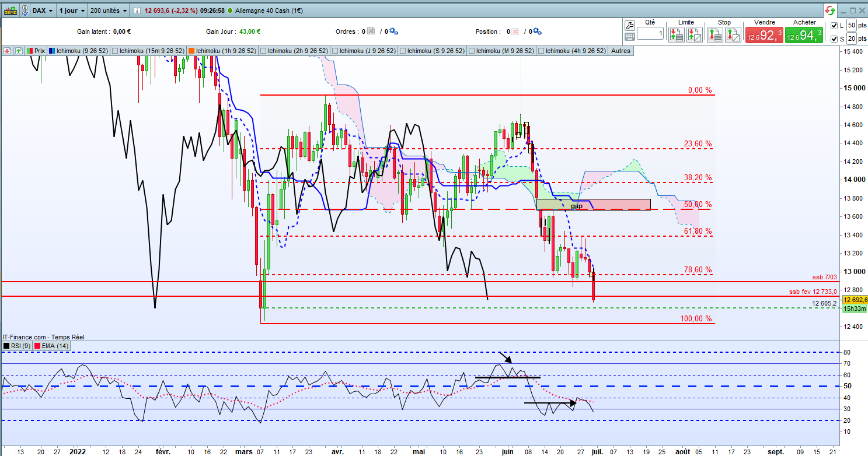Toggle the Ichimoku (M 9 26 52) checkbox

tap(471, 51)
